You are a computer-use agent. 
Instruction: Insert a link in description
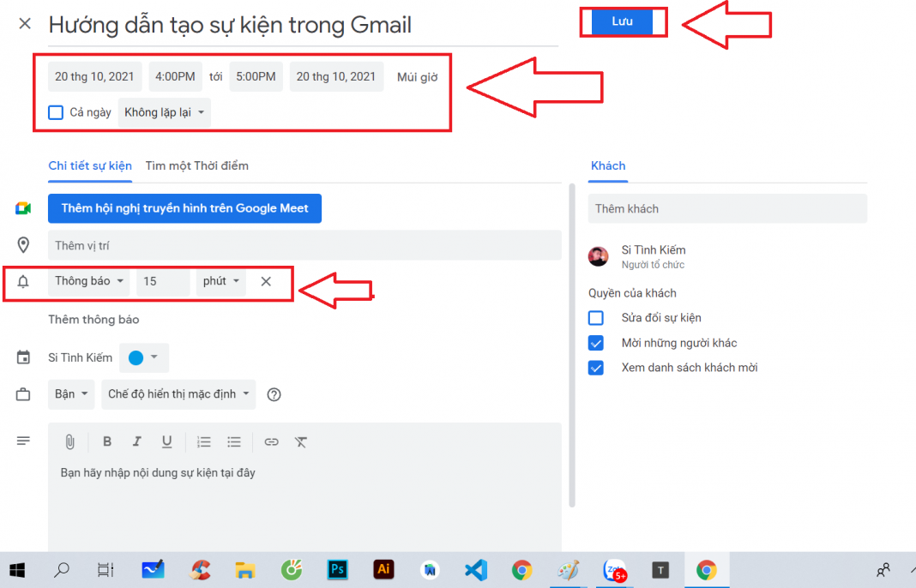(271, 442)
